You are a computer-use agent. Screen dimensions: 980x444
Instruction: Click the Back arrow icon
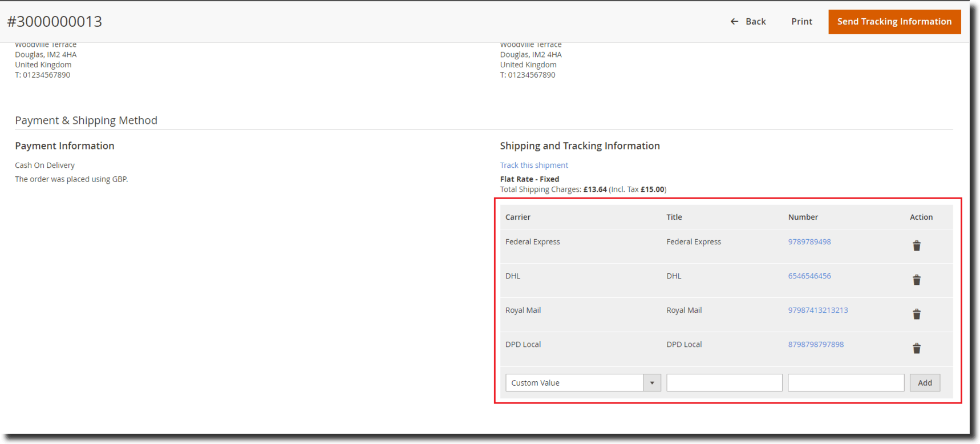pyautogui.click(x=734, y=22)
